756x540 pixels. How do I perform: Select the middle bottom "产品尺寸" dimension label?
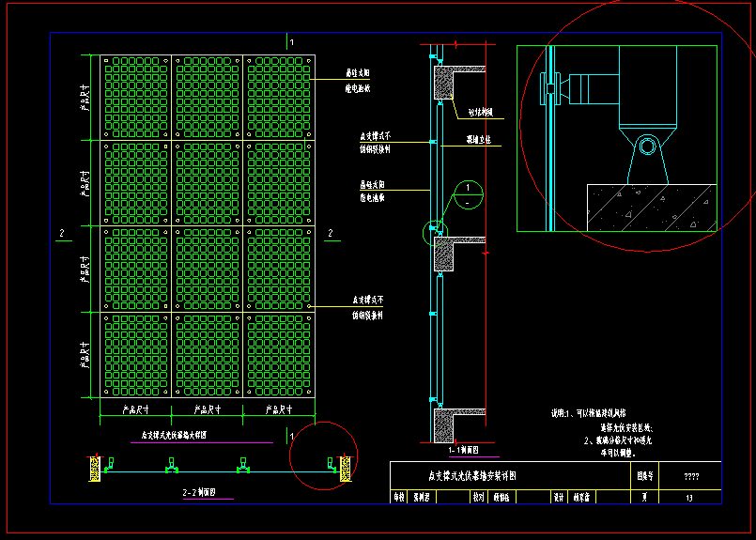(x=207, y=409)
